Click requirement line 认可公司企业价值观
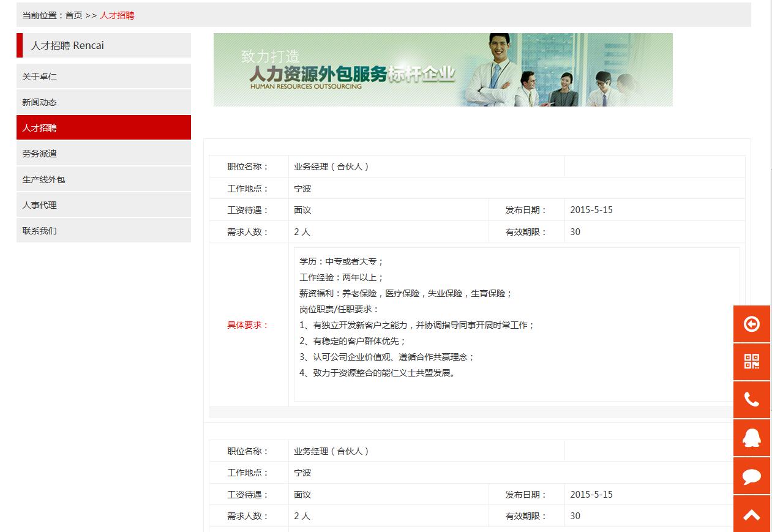Image resolution: width=772 pixels, height=532 pixels. point(388,357)
